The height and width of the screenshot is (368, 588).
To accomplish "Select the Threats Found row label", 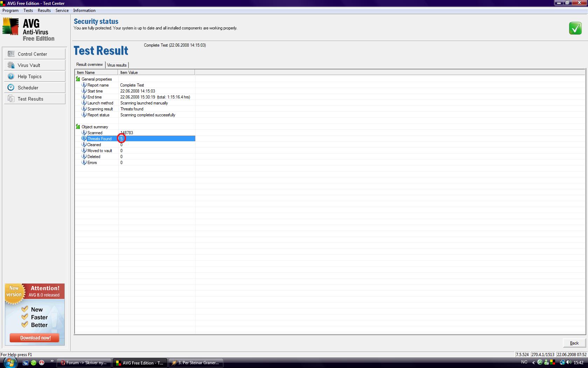I will point(99,139).
